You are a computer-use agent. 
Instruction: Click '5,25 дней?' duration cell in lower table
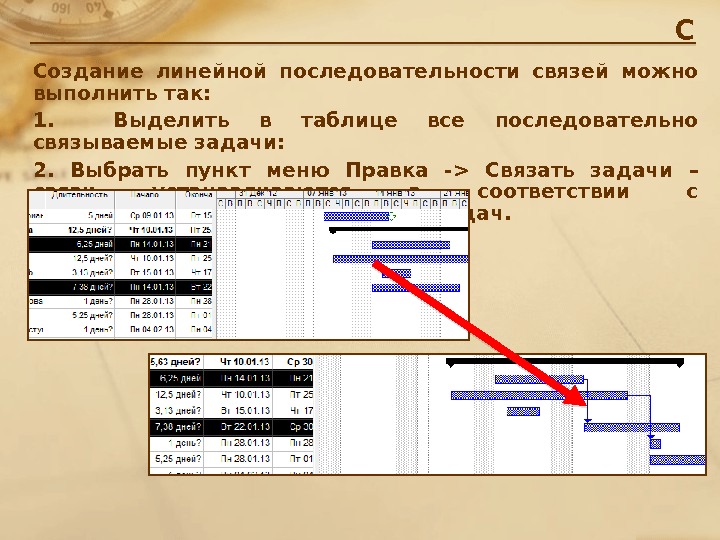tap(178, 459)
